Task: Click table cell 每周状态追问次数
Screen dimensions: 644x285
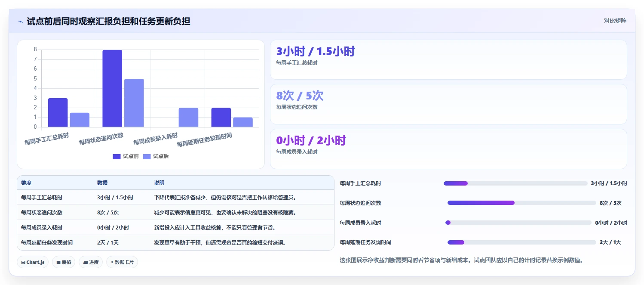Action: 42,213
